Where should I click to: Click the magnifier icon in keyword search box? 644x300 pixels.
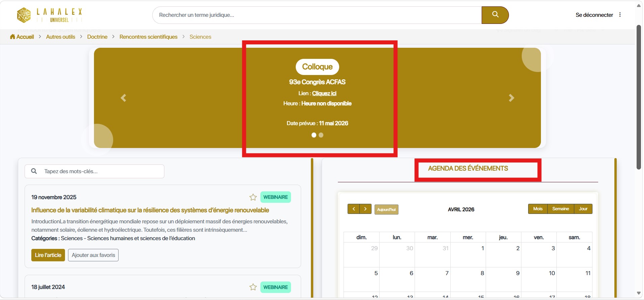coord(34,171)
